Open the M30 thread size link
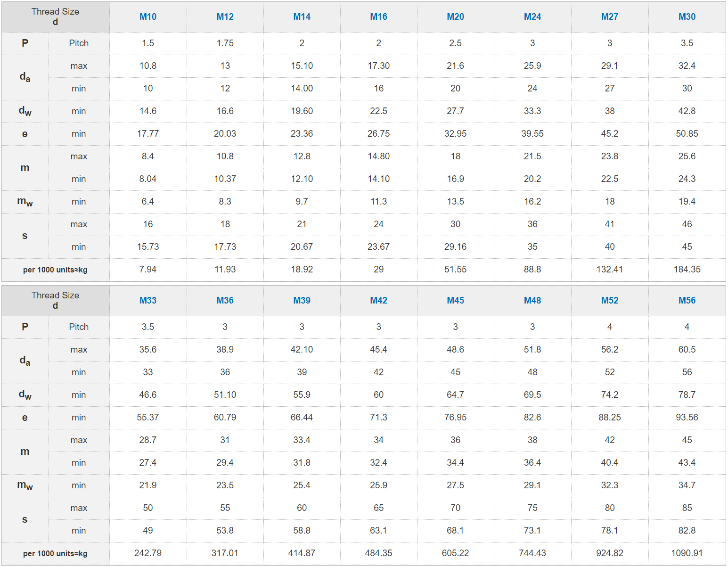 [x=687, y=16]
